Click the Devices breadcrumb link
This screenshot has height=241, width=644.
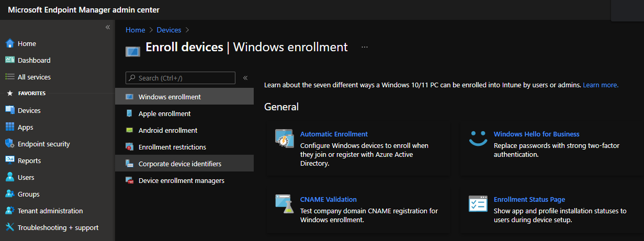169,30
